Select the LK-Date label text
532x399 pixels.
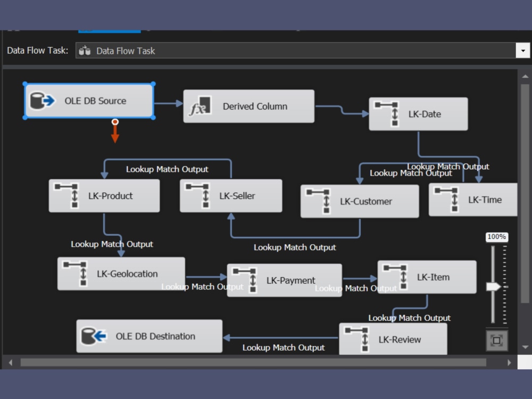(425, 114)
